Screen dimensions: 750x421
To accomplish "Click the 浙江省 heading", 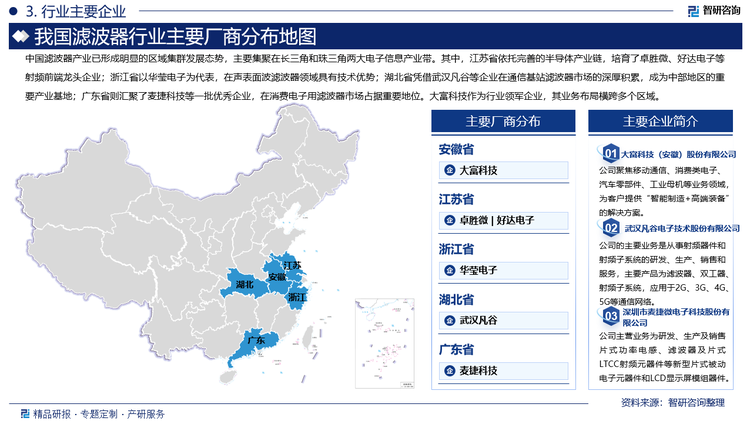I will (456, 249).
